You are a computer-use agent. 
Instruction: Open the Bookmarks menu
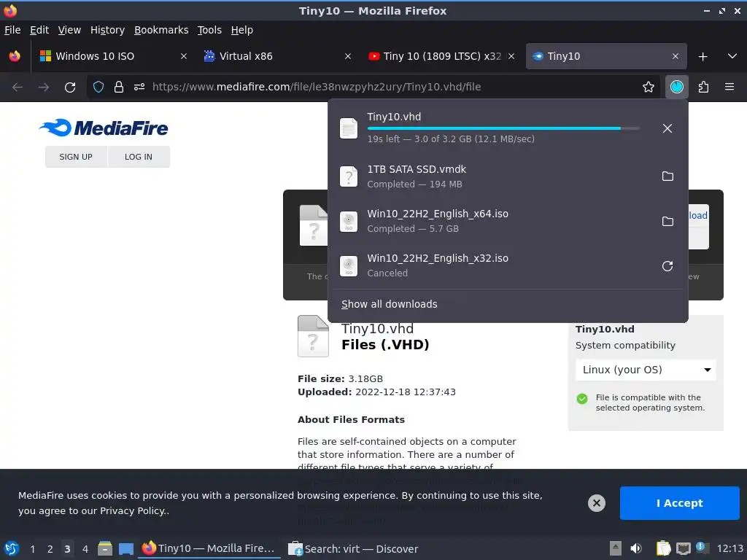(x=161, y=30)
